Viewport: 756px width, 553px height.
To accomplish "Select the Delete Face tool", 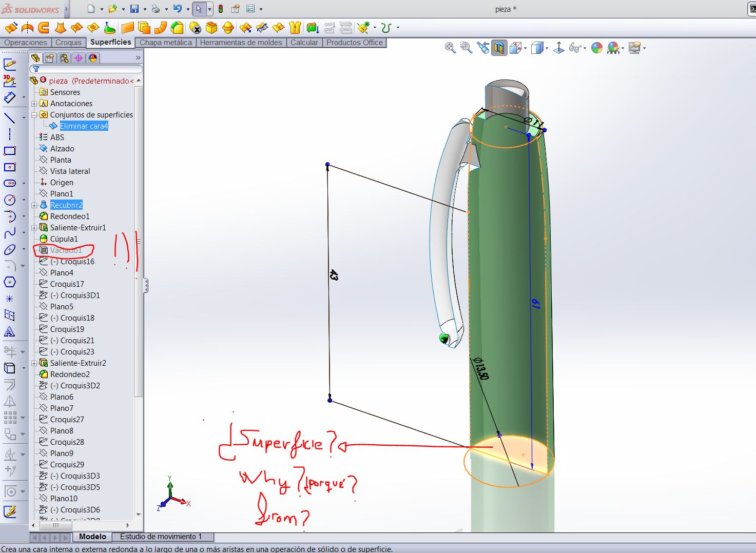I will [x=195, y=27].
